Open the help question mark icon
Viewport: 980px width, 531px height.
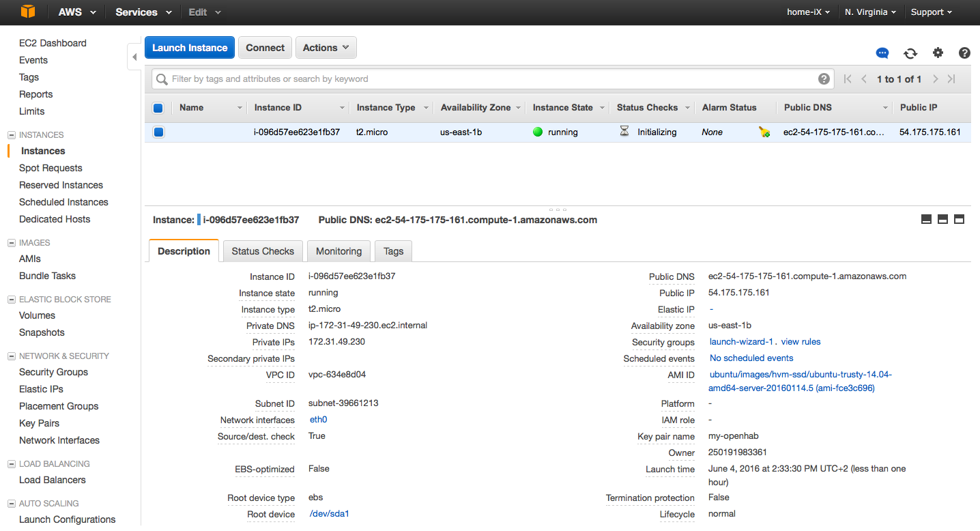964,53
